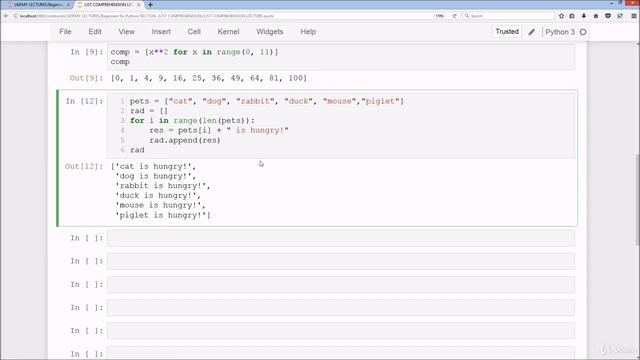Close the UDEMY LECTURES tab
Viewport: 640px width, 360px height.
pos(69,4)
